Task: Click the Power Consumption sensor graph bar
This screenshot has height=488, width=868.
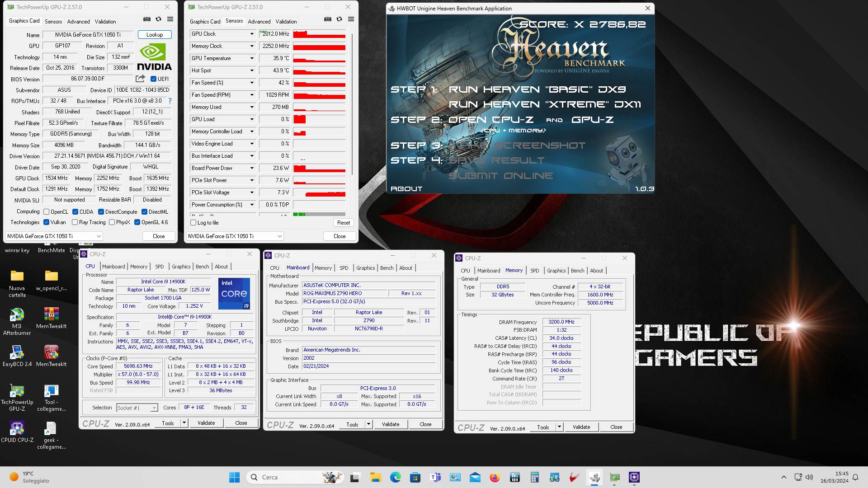Action: 319,205
